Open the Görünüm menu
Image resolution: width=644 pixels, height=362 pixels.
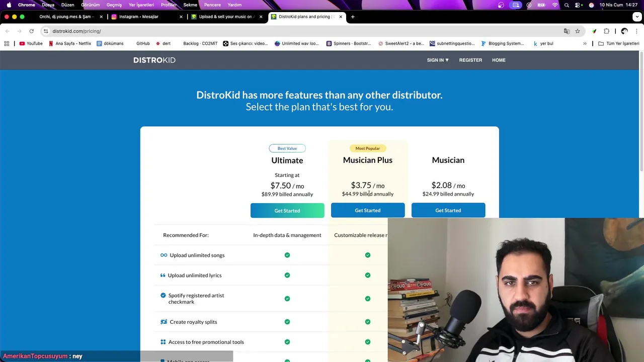[x=91, y=5]
